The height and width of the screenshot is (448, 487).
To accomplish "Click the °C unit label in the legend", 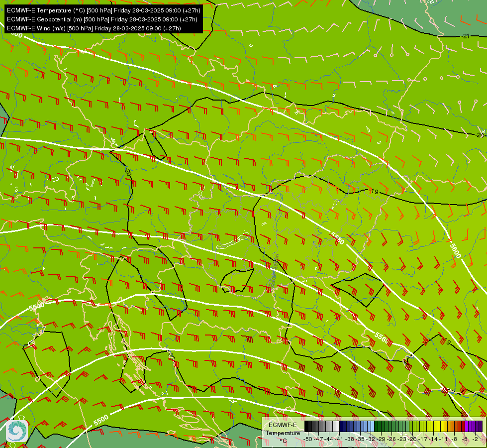I will (283, 441).
